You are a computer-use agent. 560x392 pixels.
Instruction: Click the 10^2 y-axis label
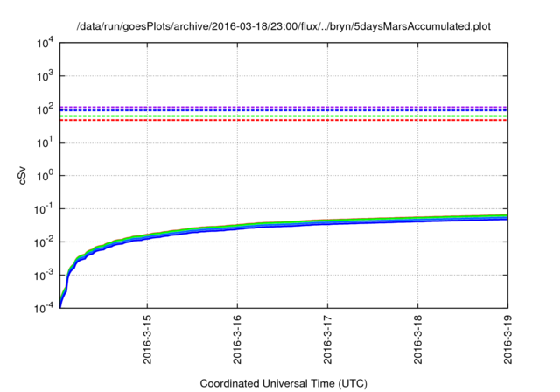pyautogui.click(x=45, y=109)
